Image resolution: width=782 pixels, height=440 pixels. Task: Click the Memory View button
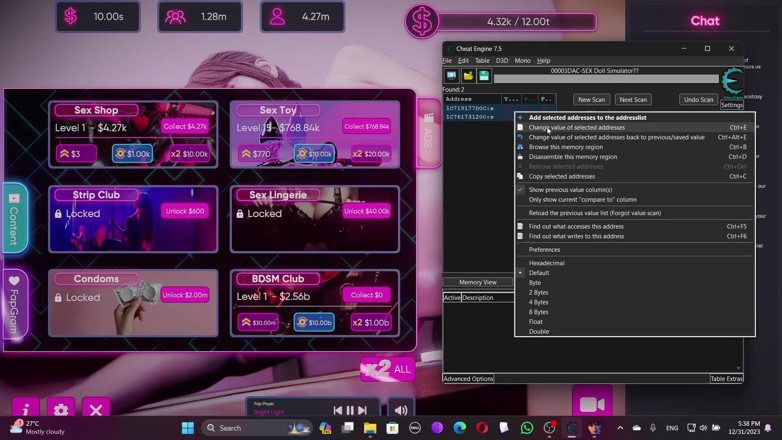tap(478, 282)
